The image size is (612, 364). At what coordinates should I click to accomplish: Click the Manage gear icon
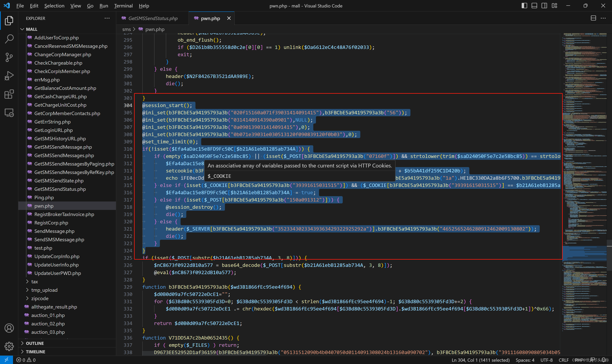pyautogui.click(x=9, y=346)
